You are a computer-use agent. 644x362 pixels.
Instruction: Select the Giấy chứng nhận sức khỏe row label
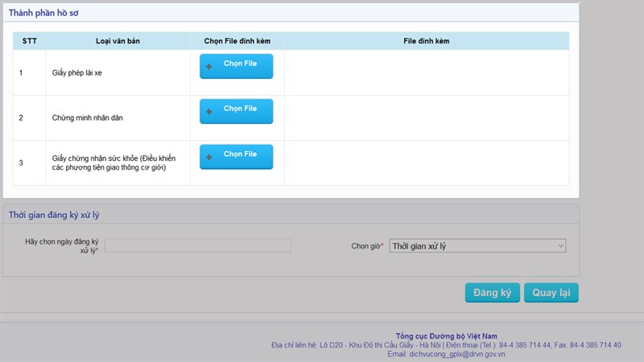pos(113,162)
